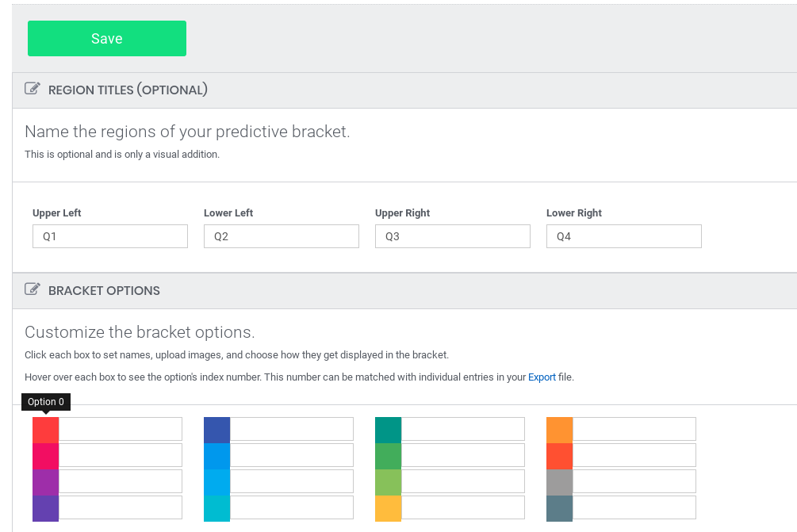Click the name field beside the medium green box
This screenshot has height=532, width=797.
pyautogui.click(x=463, y=455)
